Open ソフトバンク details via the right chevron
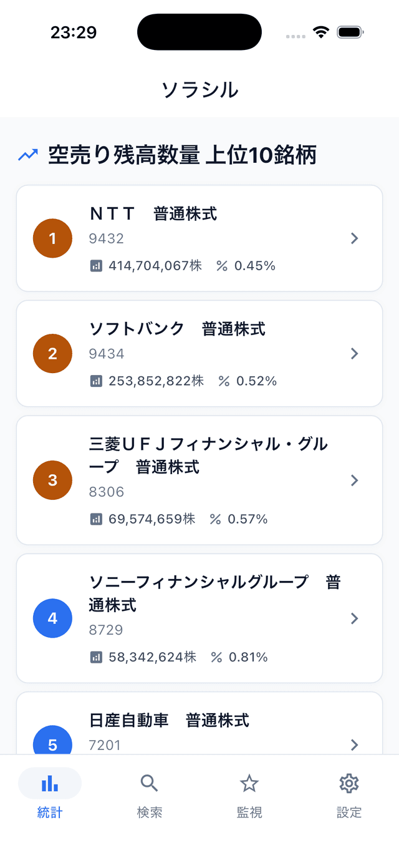 354,354
